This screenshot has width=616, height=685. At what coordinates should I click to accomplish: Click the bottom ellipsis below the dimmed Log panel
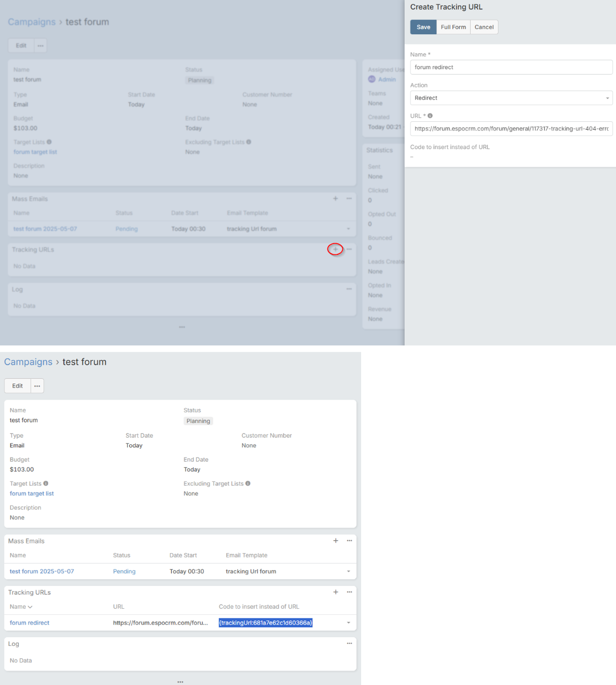tap(182, 327)
